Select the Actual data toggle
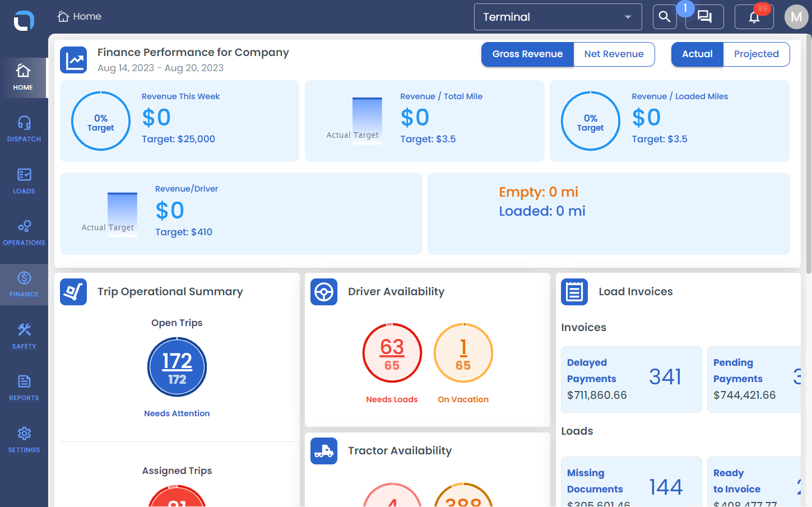The width and height of the screenshot is (812, 507). 697,54
